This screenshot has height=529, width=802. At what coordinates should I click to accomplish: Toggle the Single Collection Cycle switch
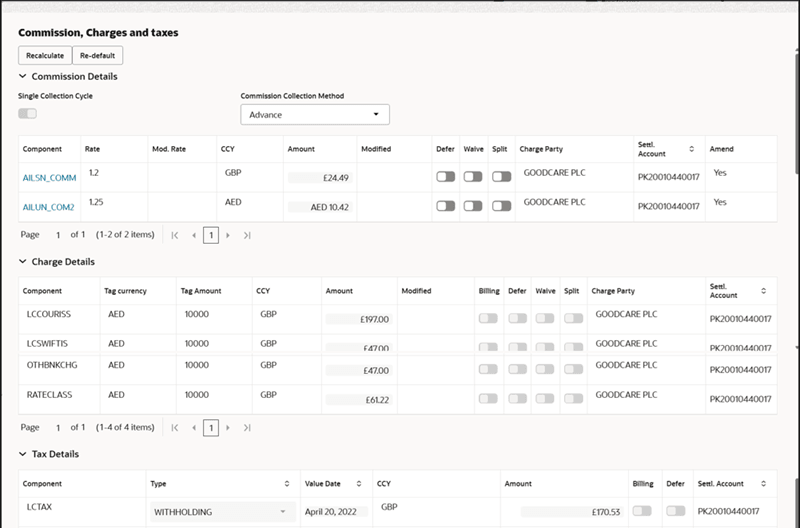click(x=28, y=113)
